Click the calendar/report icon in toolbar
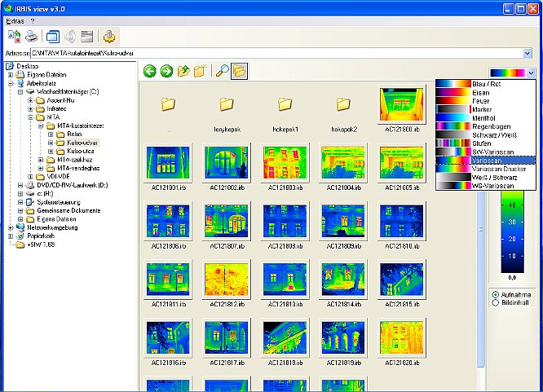The width and height of the screenshot is (543, 392). click(x=87, y=37)
